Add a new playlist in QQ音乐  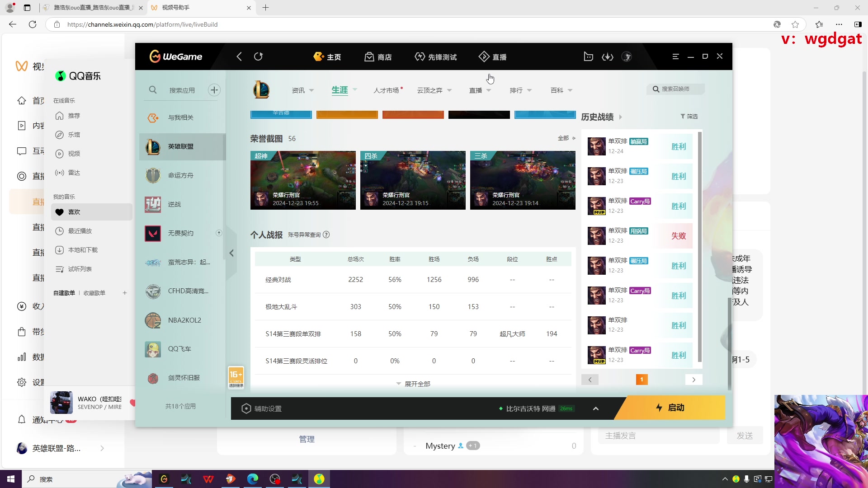click(x=125, y=293)
